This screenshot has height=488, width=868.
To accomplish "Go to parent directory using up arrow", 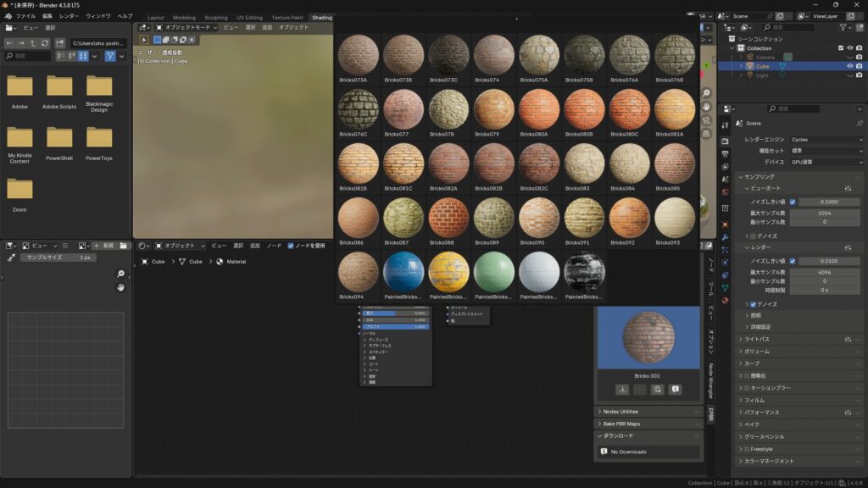I will pos(34,43).
